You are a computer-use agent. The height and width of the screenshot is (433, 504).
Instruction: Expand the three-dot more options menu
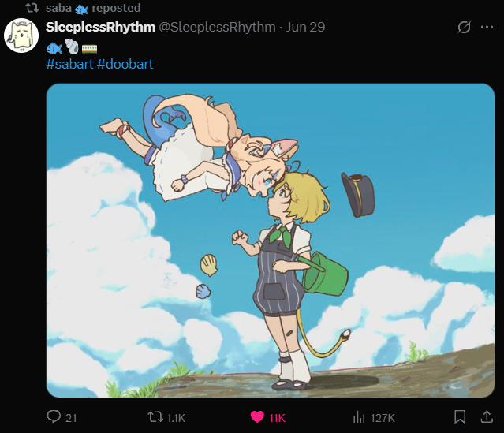487,28
